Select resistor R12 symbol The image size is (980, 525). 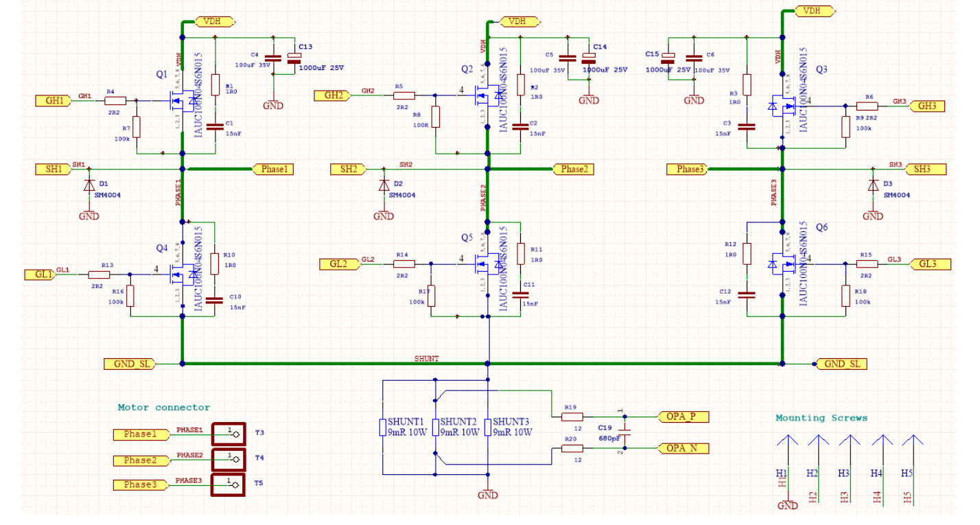[x=747, y=253]
